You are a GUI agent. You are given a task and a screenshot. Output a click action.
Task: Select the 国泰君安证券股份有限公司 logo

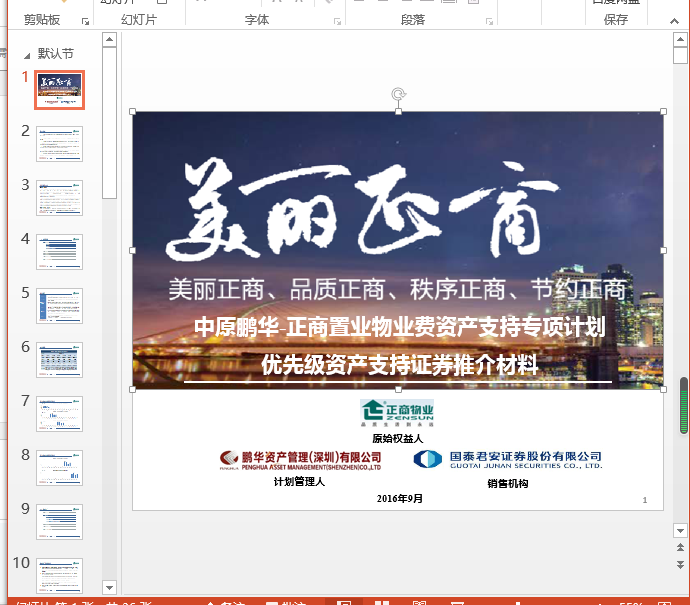click(508, 459)
